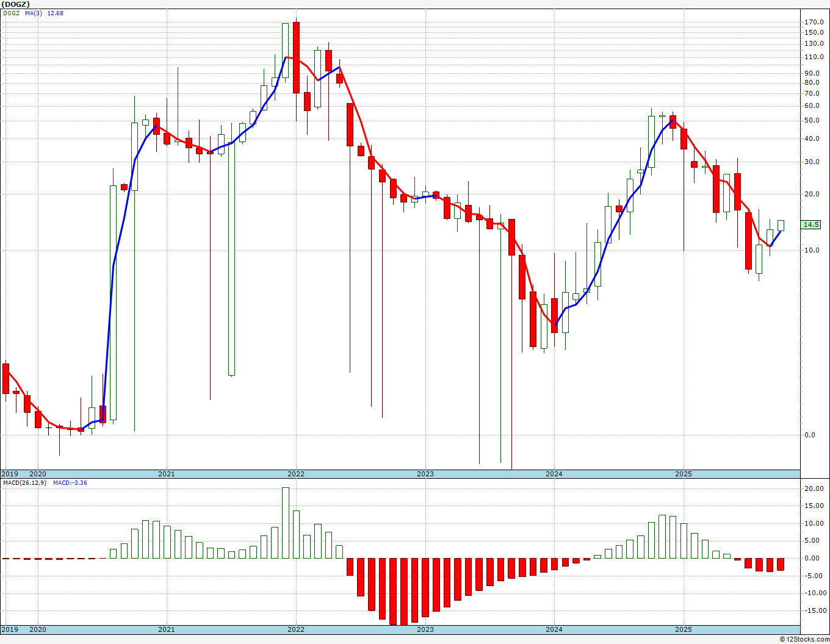Image resolution: width=830 pixels, height=644 pixels.
Task: Select 2024 on the price chart time axis
Action: [554, 474]
